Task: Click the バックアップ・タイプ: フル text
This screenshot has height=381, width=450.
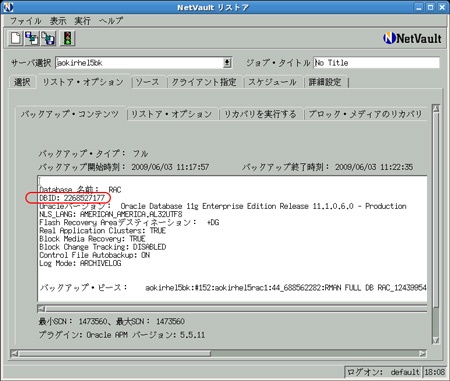Action: tap(93, 154)
